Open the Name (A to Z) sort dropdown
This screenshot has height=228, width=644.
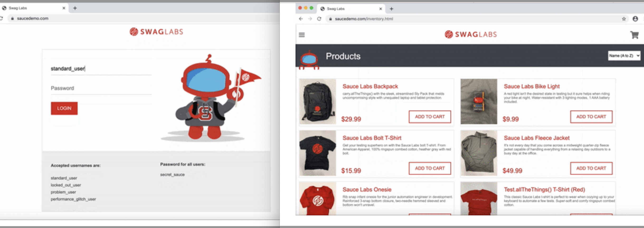click(624, 56)
